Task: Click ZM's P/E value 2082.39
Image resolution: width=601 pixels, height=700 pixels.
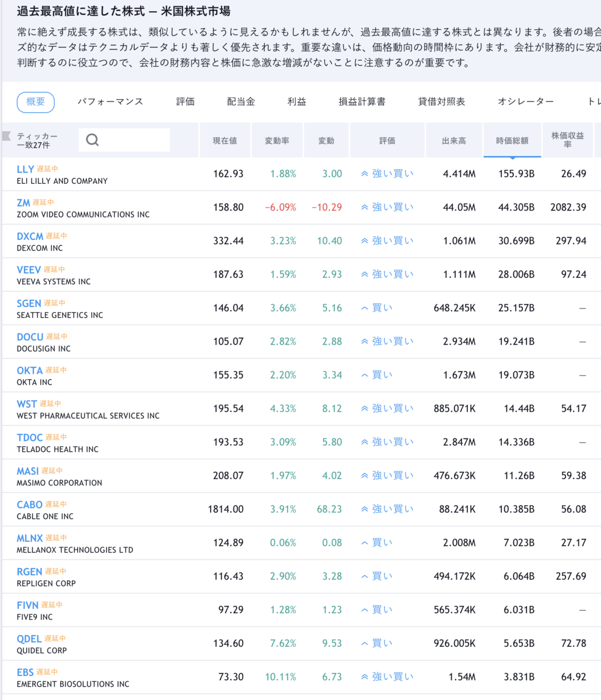Action: (568, 207)
